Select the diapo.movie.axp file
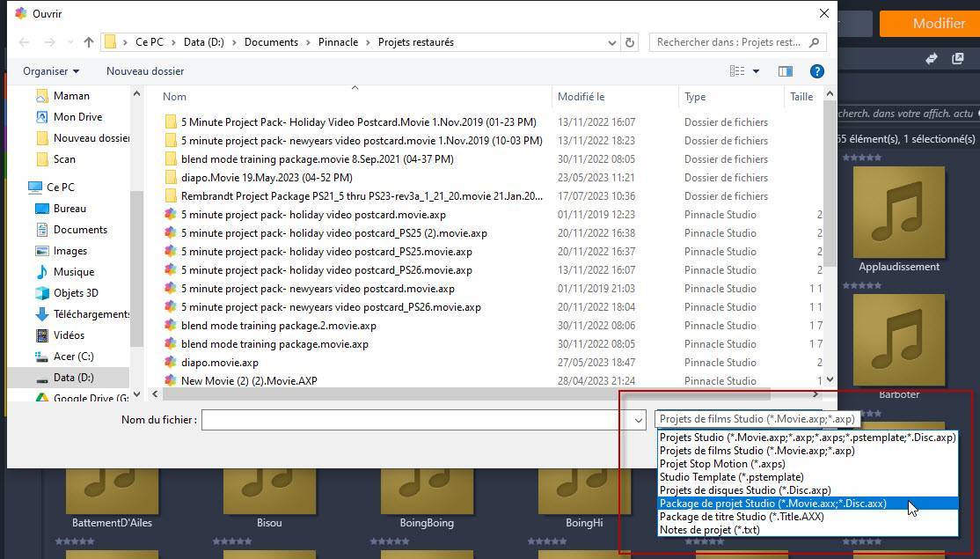The height and width of the screenshot is (559, 980). point(219,363)
